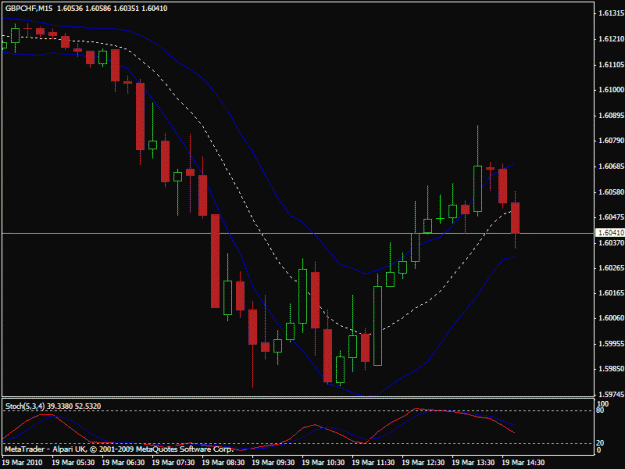Click price level 1.61105 on the scale
Viewport: 625px width, 469px height.
point(611,65)
